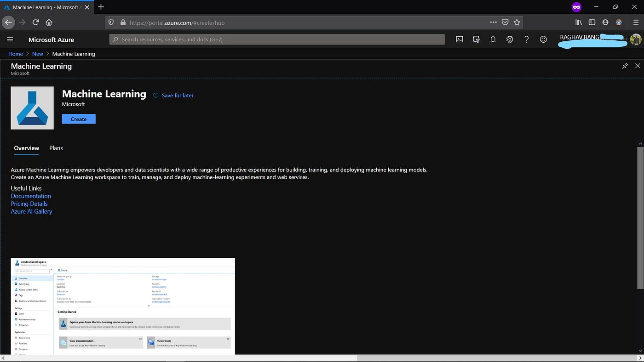Click the site padlock icon
The height and width of the screenshot is (362, 644).
coord(122,23)
